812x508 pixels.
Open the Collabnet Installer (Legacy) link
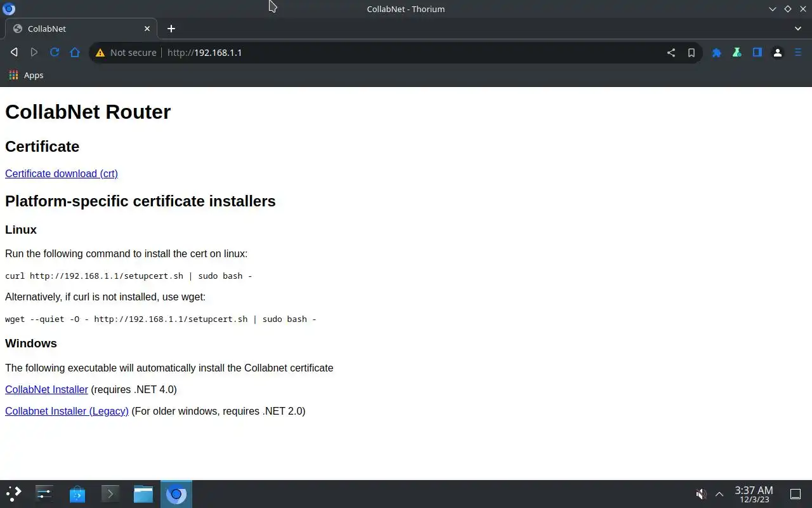pos(67,411)
